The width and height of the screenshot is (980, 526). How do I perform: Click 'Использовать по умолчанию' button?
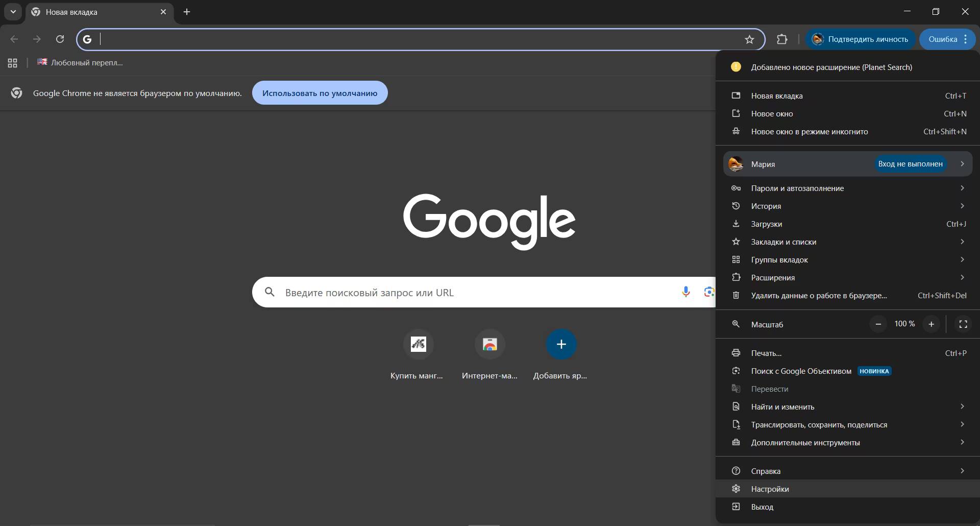click(x=320, y=93)
